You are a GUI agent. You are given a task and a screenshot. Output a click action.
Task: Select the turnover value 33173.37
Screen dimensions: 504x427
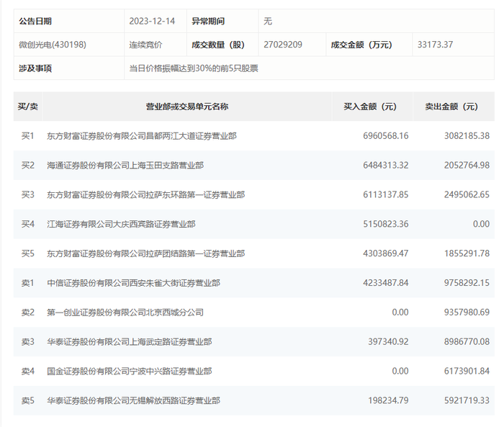tap(435, 45)
